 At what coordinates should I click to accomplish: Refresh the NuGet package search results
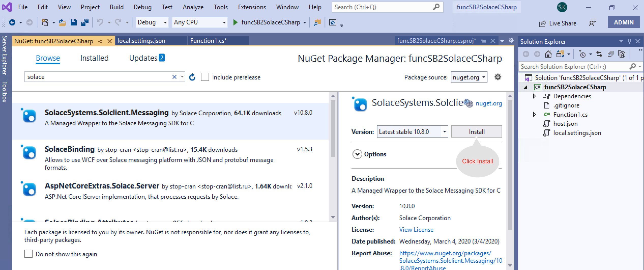coord(192,77)
